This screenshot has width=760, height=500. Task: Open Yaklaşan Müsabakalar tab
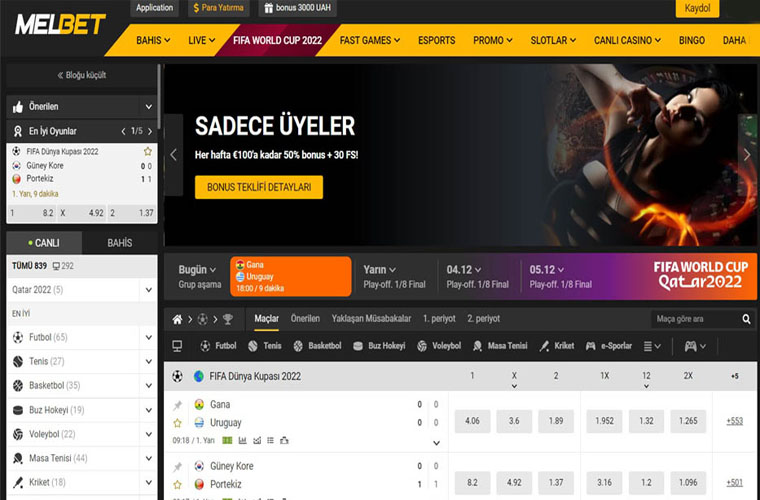[371, 319]
